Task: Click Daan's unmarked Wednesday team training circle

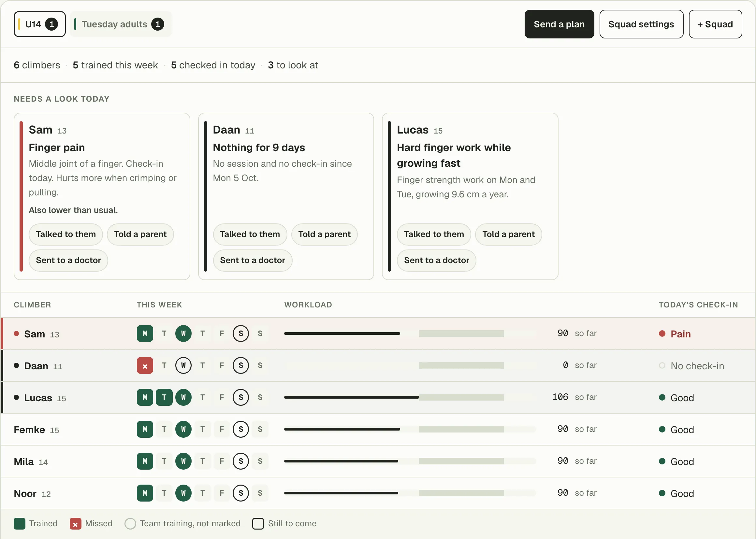Action: point(183,365)
